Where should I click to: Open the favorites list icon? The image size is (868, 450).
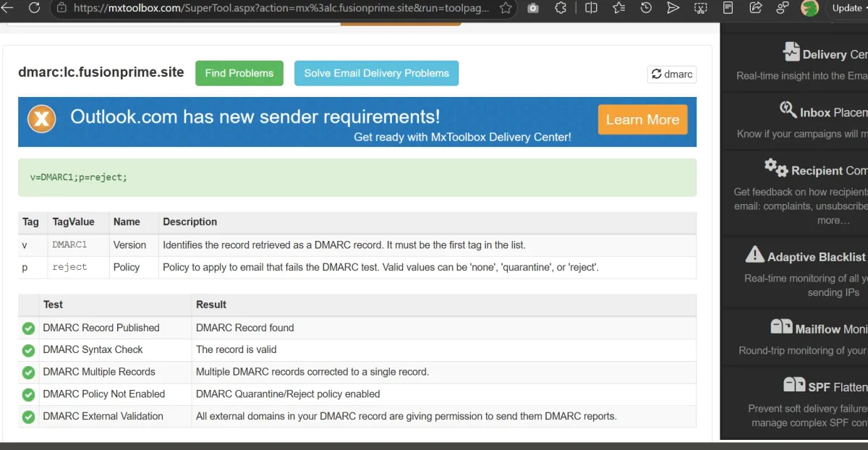pos(618,8)
